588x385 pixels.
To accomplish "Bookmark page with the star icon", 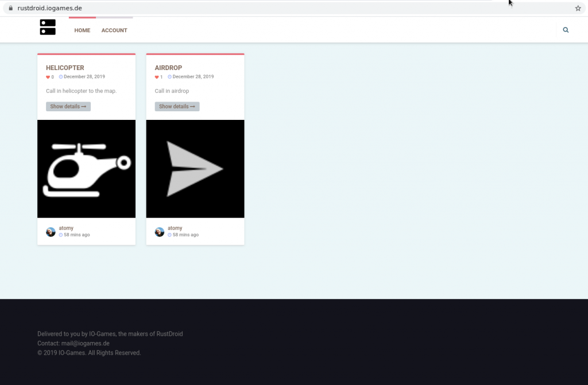I will pos(578,8).
